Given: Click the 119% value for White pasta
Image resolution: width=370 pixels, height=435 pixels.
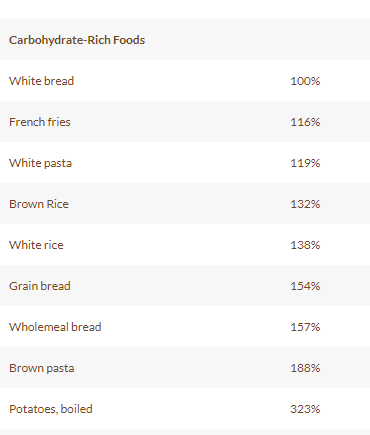Looking at the screenshot, I should (x=305, y=163).
